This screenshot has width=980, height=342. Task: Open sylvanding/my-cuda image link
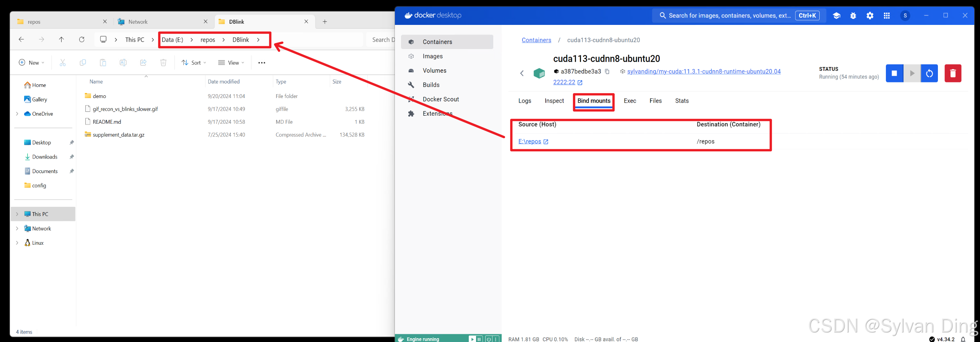[x=704, y=72]
